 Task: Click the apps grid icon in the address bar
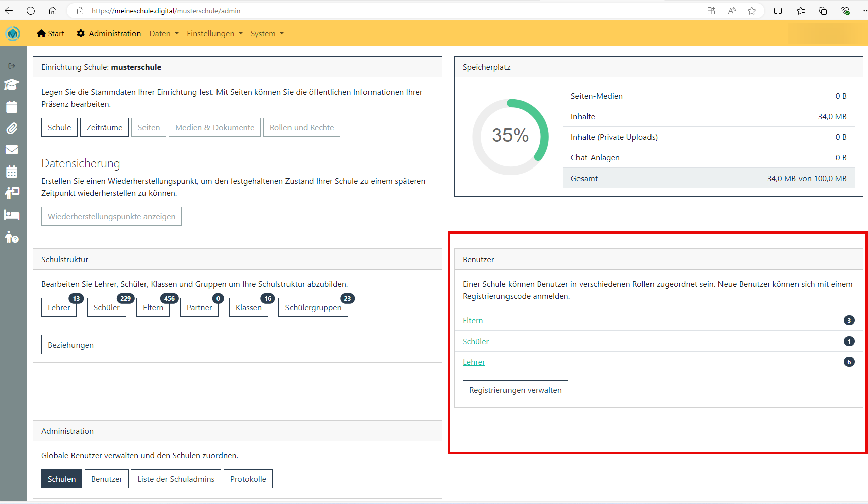pos(711,11)
